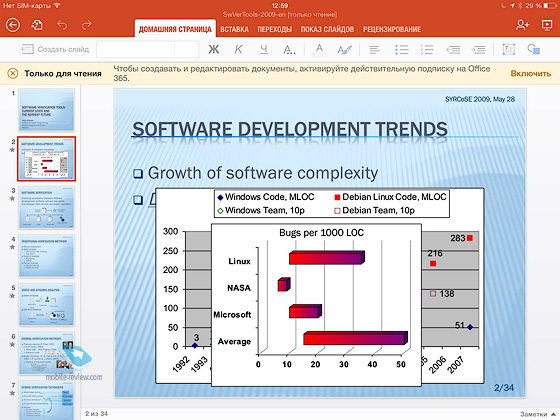The image size is (560, 420).
Task: Click the Bugs per 1000 LOC chart title
Action: point(321,233)
